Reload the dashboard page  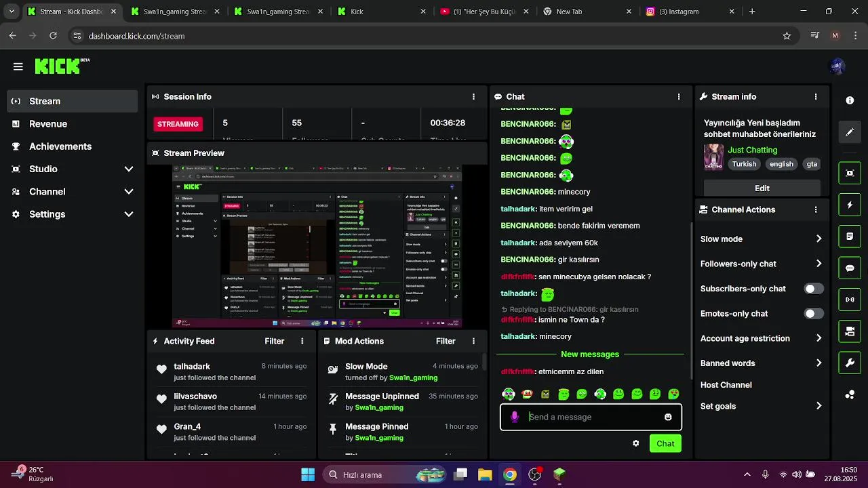(53, 36)
